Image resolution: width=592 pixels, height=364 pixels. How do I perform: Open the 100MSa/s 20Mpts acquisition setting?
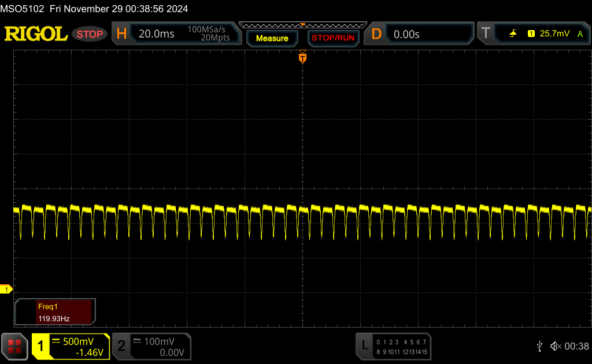(208, 34)
